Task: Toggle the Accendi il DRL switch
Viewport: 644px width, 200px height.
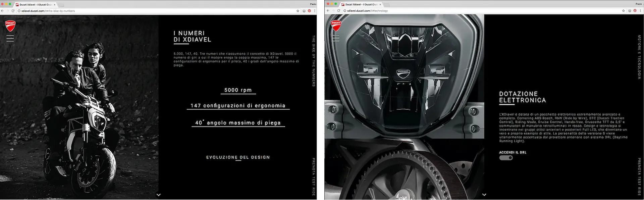Action: click(x=506, y=158)
